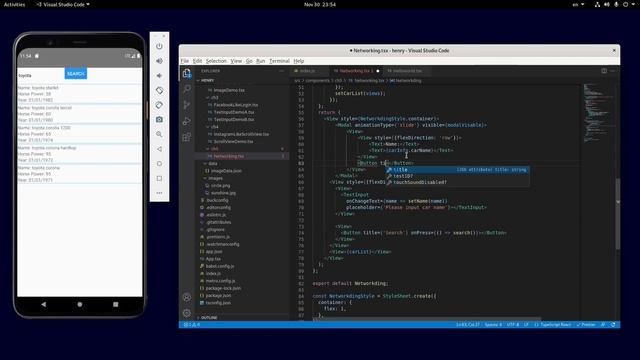Switch to the Networking.tsx editor tab

pyautogui.click(x=356, y=71)
